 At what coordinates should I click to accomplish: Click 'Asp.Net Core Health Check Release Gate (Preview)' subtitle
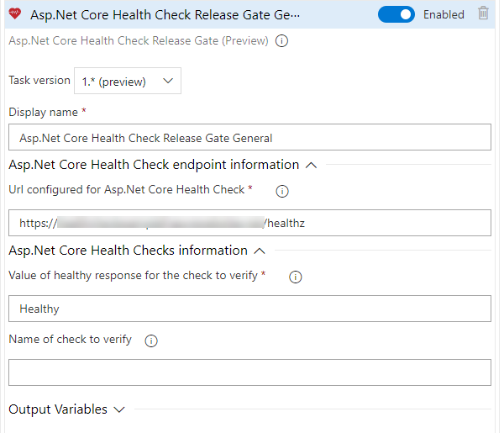(139, 41)
